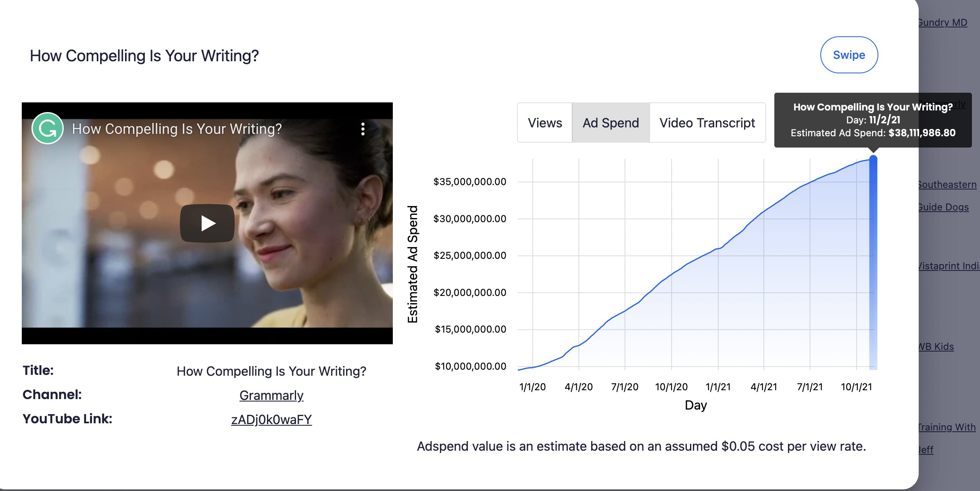Screen dimensions: 980x491
Task: Click the tooltip Estimated Ad Spend $38,111,986.80
Action: (873, 133)
